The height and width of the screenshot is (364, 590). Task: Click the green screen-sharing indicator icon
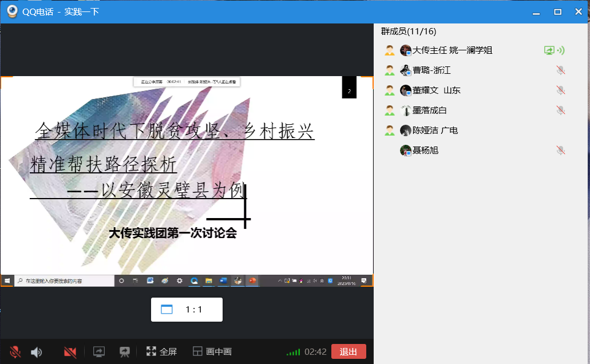pyautogui.click(x=549, y=50)
